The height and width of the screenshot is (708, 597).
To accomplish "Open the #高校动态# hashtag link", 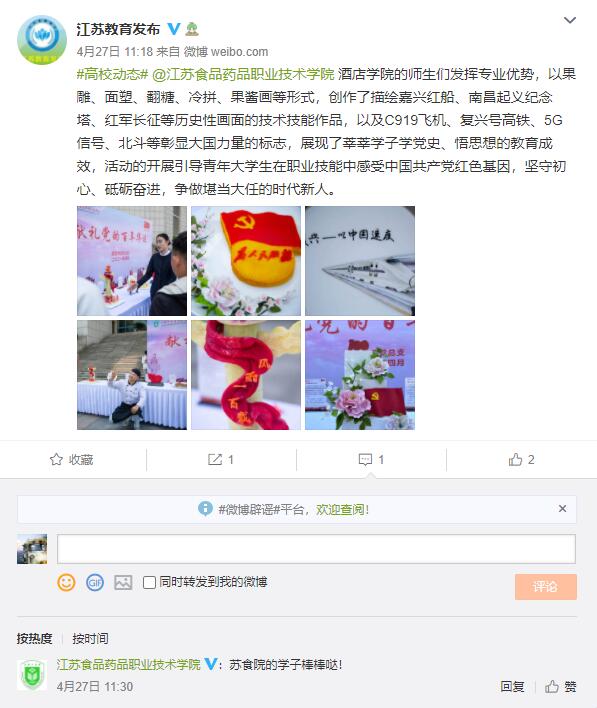I will click(x=112, y=74).
